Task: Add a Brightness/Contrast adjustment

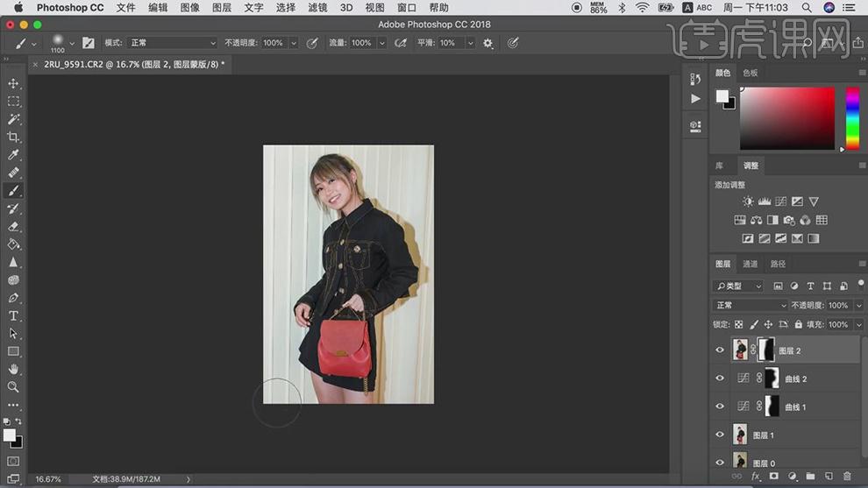Action: pos(748,202)
